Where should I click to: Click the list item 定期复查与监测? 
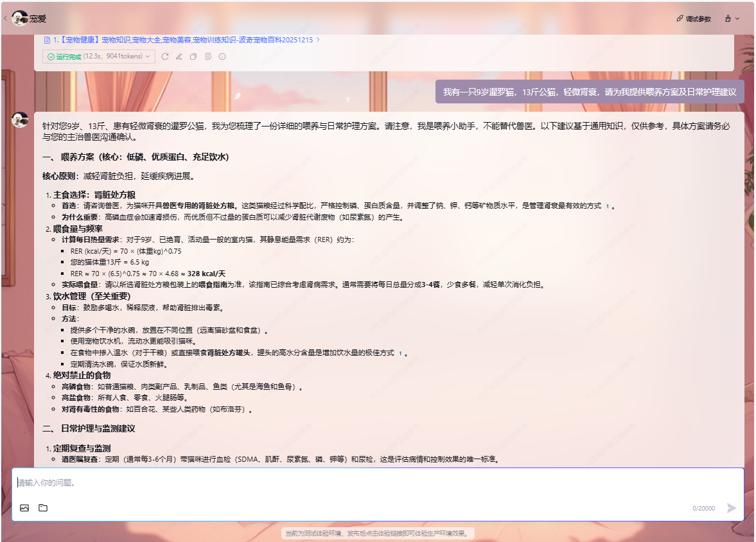pyautogui.click(x=82, y=448)
